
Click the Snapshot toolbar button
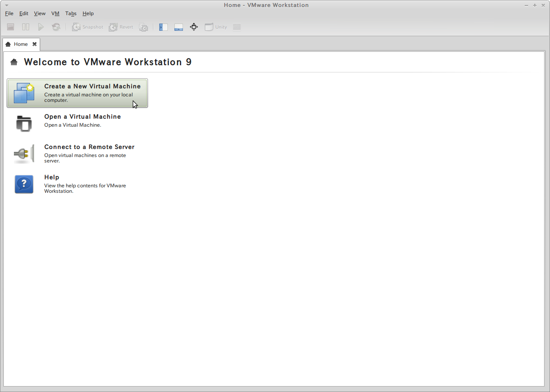(87, 27)
